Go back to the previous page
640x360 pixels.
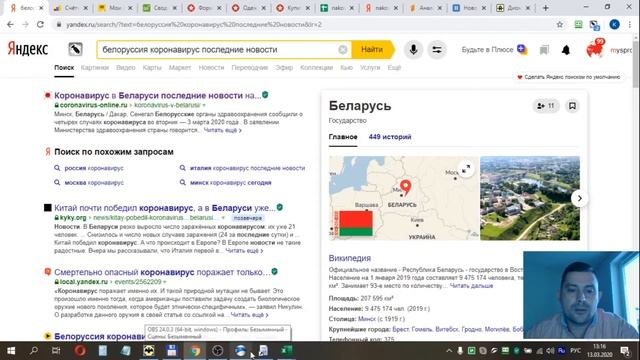click(x=10, y=24)
